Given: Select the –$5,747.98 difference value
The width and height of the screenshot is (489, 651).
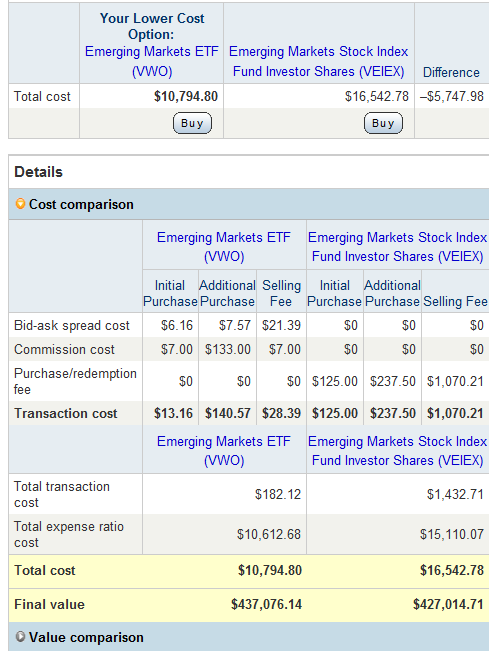Looking at the screenshot, I should coord(452,96).
